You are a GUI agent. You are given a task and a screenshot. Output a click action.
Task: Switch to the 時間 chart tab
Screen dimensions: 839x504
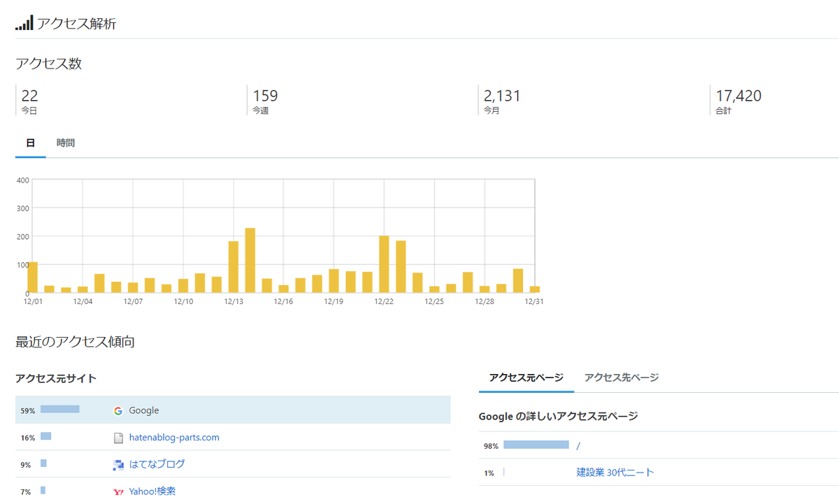(66, 143)
